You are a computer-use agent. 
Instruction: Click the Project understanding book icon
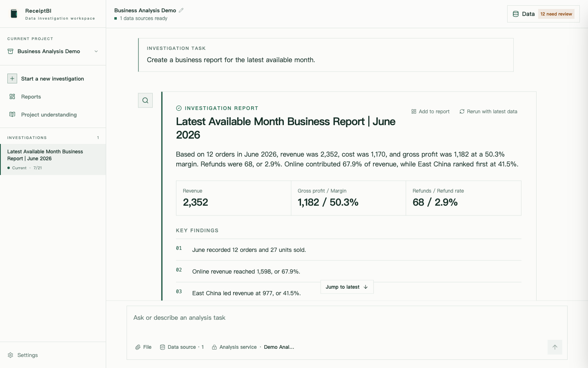(x=12, y=114)
